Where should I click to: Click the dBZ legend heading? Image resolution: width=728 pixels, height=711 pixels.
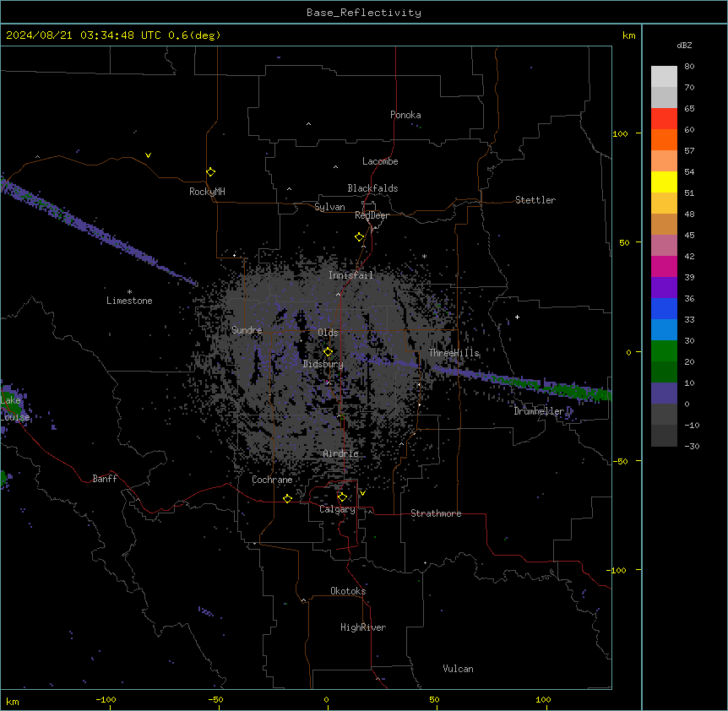click(x=684, y=45)
